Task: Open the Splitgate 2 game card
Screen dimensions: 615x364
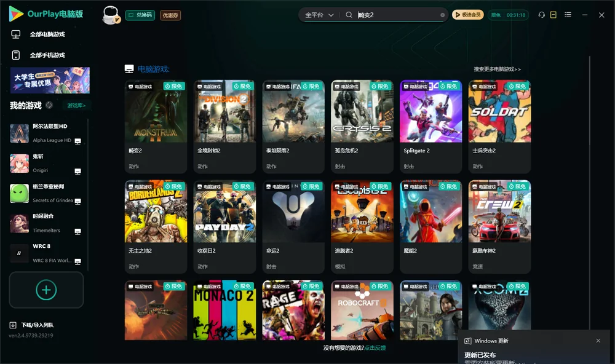Action: [430, 126]
